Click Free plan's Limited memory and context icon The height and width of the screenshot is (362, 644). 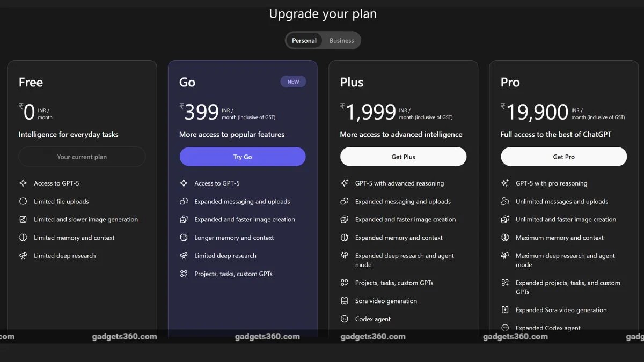point(23,238)
